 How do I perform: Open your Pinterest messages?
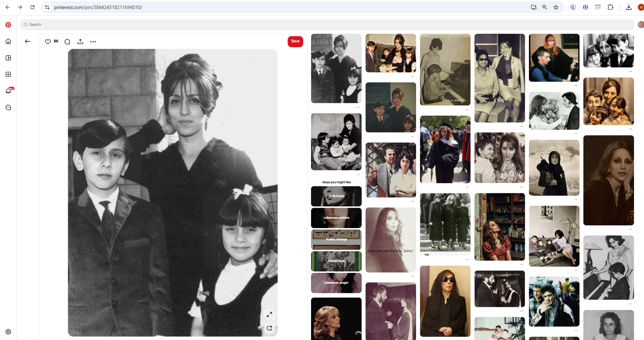click(8, 107)
